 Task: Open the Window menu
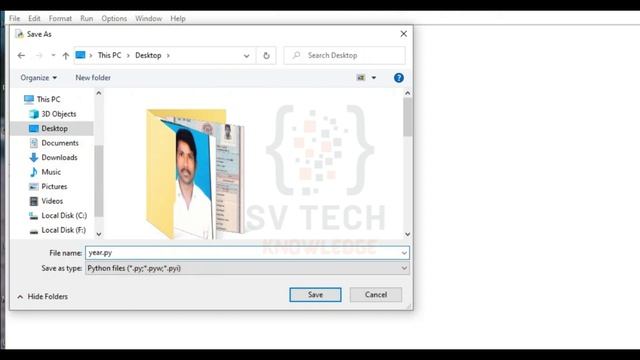click(149, 18)
